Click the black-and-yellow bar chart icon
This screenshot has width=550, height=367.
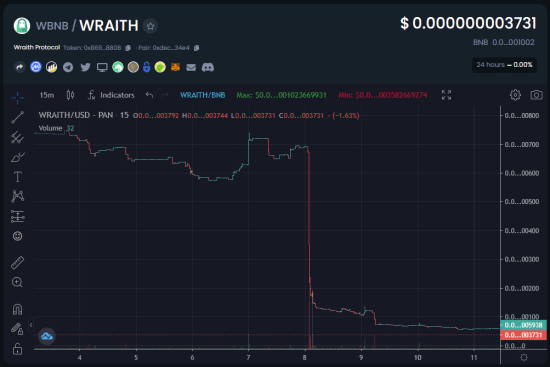click(52, 67)
